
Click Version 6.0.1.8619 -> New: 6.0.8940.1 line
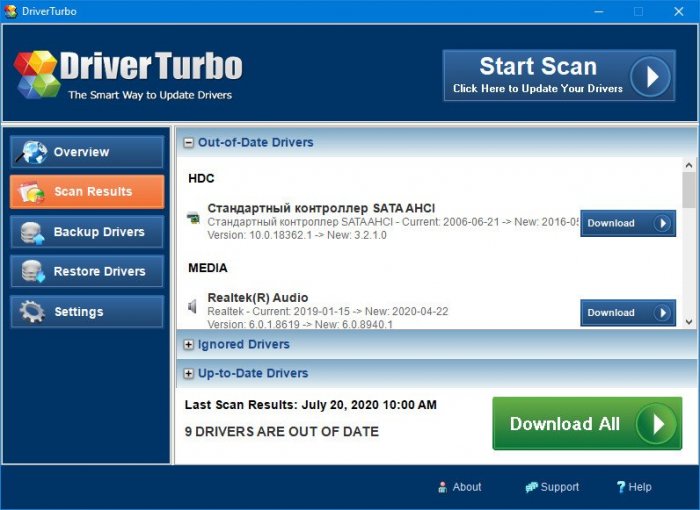[x=300, y=325]
